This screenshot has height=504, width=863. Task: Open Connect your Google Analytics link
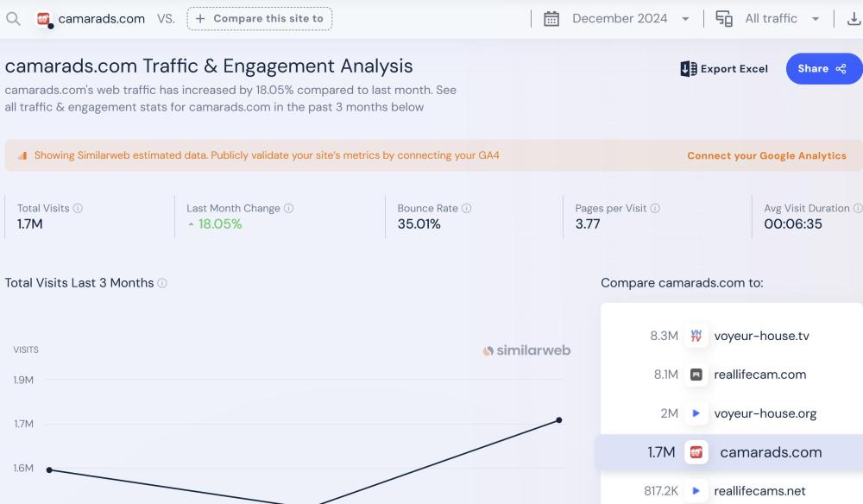[x=766, y=156]
